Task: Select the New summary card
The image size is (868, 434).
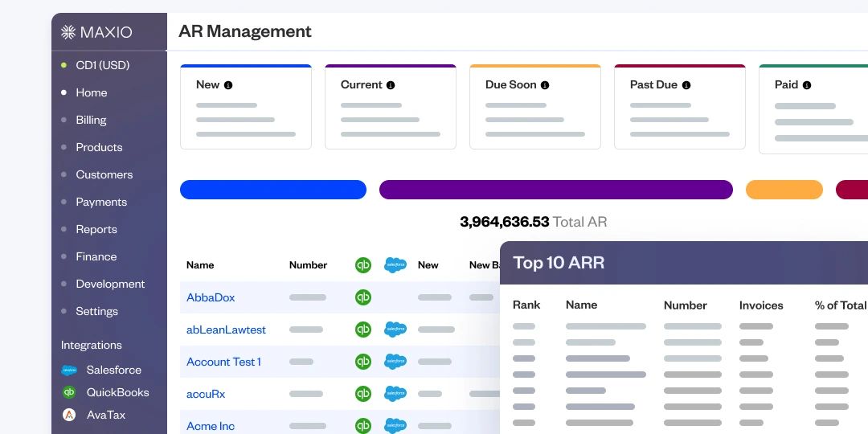Action: coord(246,107)
